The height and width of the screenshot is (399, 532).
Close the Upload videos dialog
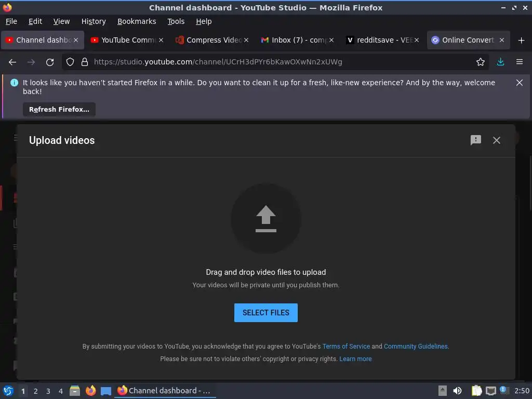click(x=496, y=140)
